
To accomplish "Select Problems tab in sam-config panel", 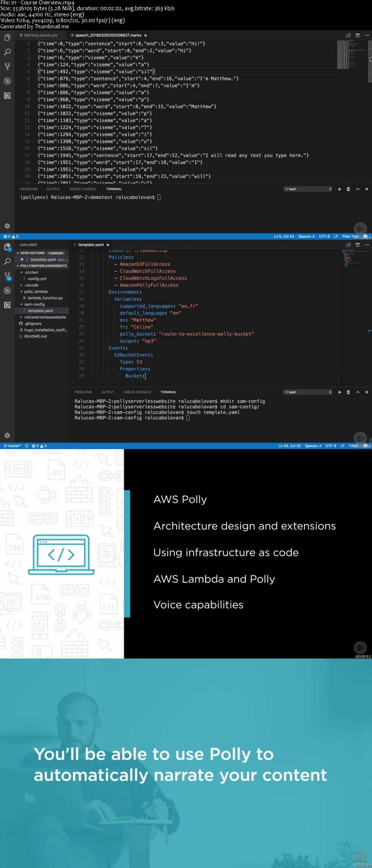I will pyautogui.click(x=83, y=392).
